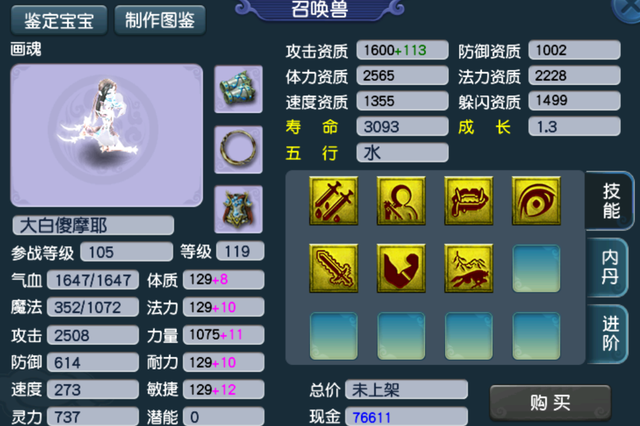
Task: Click the bracer equipment slot icon
Action: pyautogui.click(x=238, y=89)
